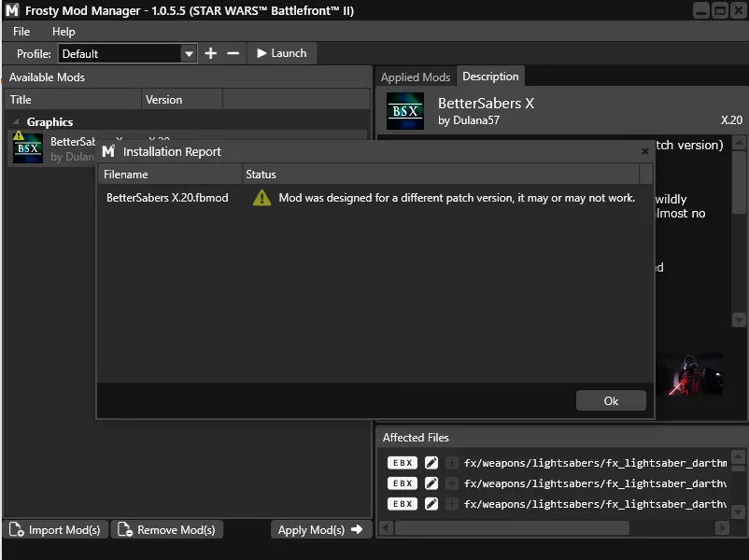Click Remove Mod(s) button
Viewport: 749px width, 560px height.
[167, 529]
